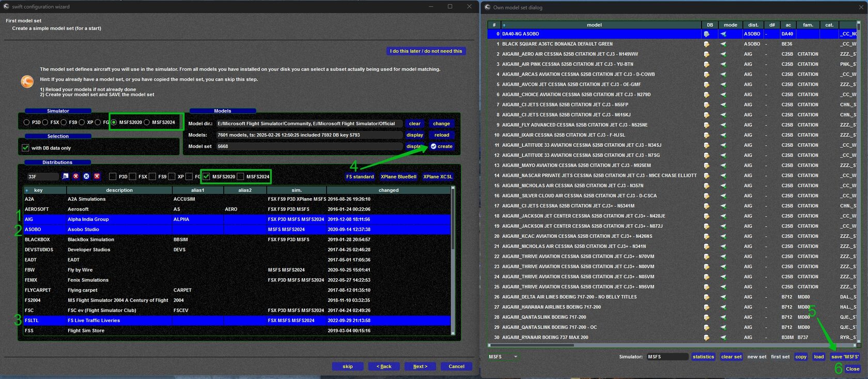Click 'I do this later / do not need this'
This screenshot has width=868, height=379.
pyautogui.click(x=426, y=51)
